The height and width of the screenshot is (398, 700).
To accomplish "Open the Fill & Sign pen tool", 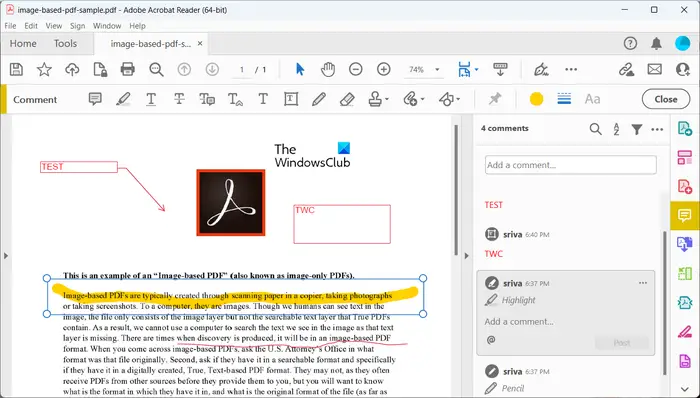I will (541, 70).
